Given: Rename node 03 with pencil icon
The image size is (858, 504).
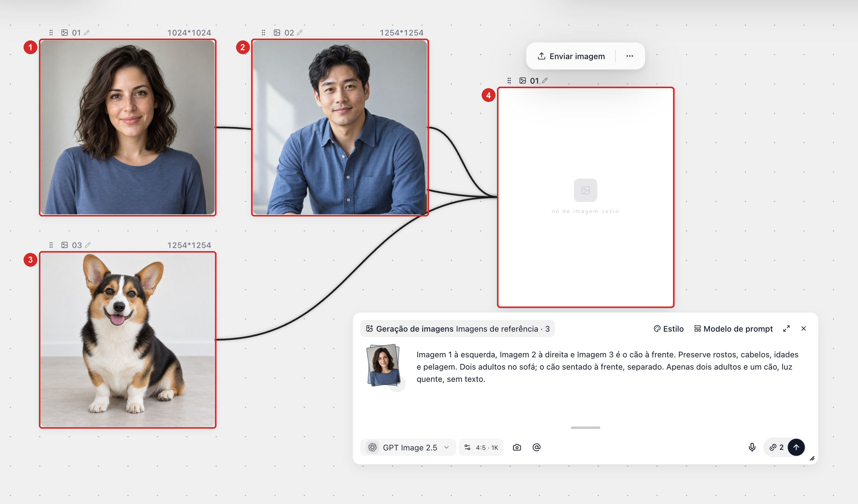Looking at the screenshot, I should click(x=88, y=245).
